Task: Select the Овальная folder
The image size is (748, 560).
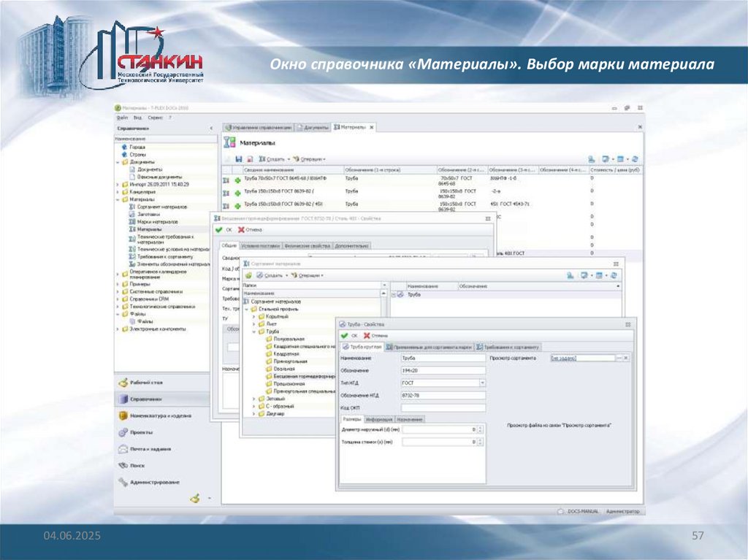Action: pos(284,369)
